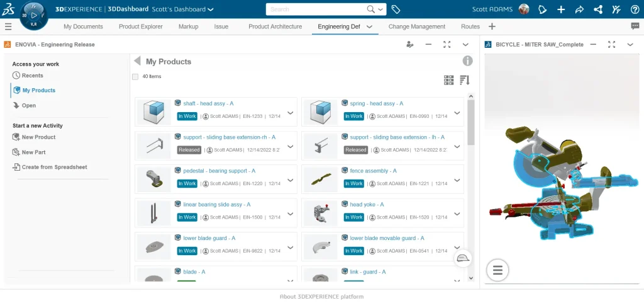
Task: Open the 3D viewer round menu button
Action: [497, 270]
